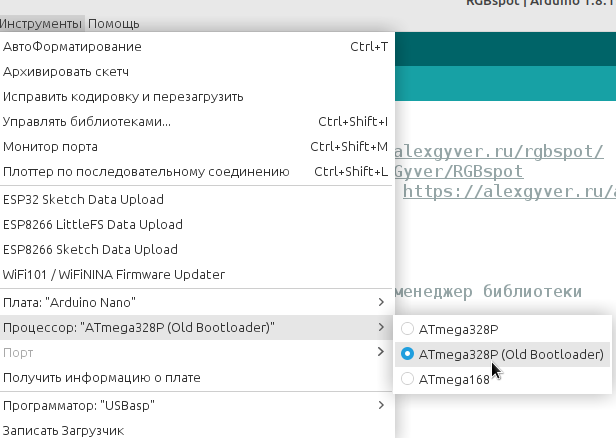
Task: Expand the Порт submenu
Action: [x=196, y=352]
